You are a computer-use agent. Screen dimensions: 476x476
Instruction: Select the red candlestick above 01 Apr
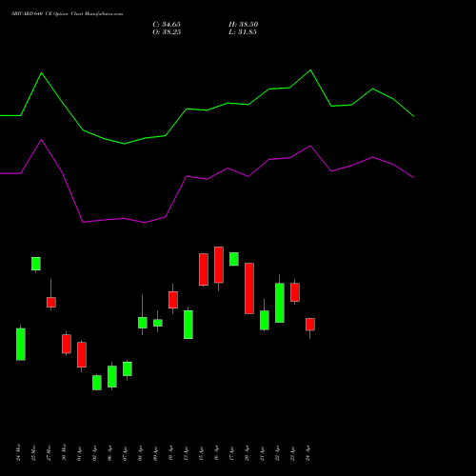coord(82,355)
